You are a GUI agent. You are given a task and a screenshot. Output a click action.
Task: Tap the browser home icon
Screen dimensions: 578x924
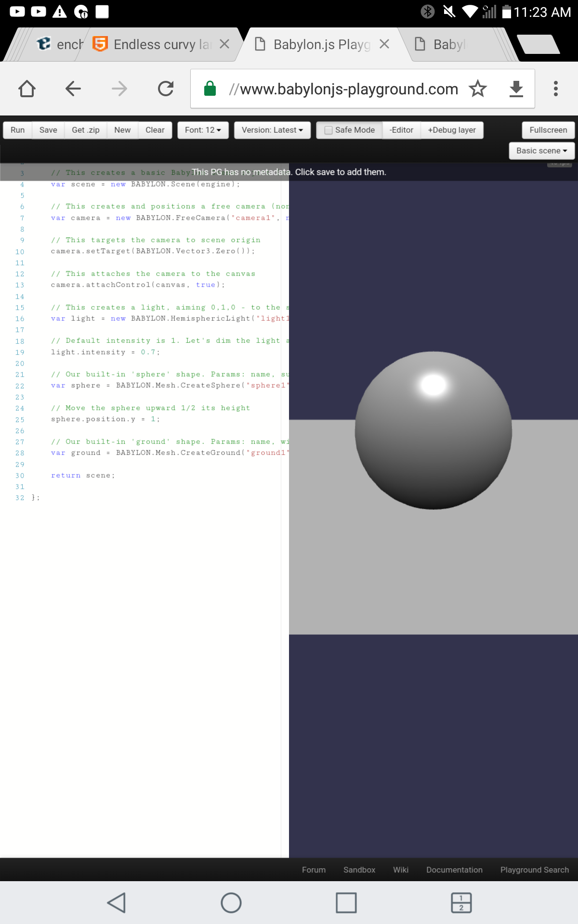(27, 89)
